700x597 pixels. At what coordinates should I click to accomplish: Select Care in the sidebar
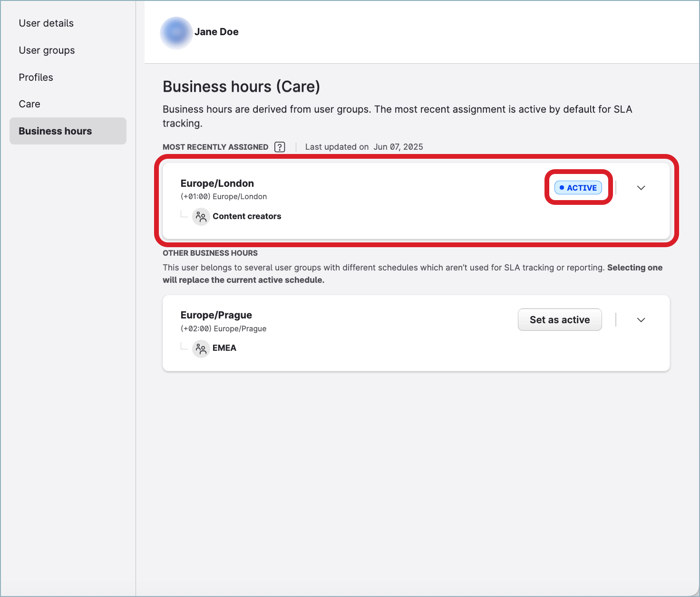point(29,104)
